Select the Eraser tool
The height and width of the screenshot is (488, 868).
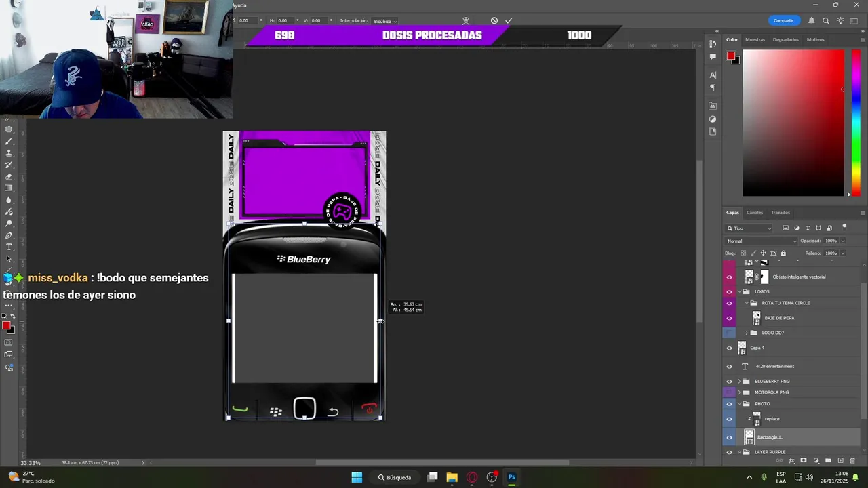9,176
